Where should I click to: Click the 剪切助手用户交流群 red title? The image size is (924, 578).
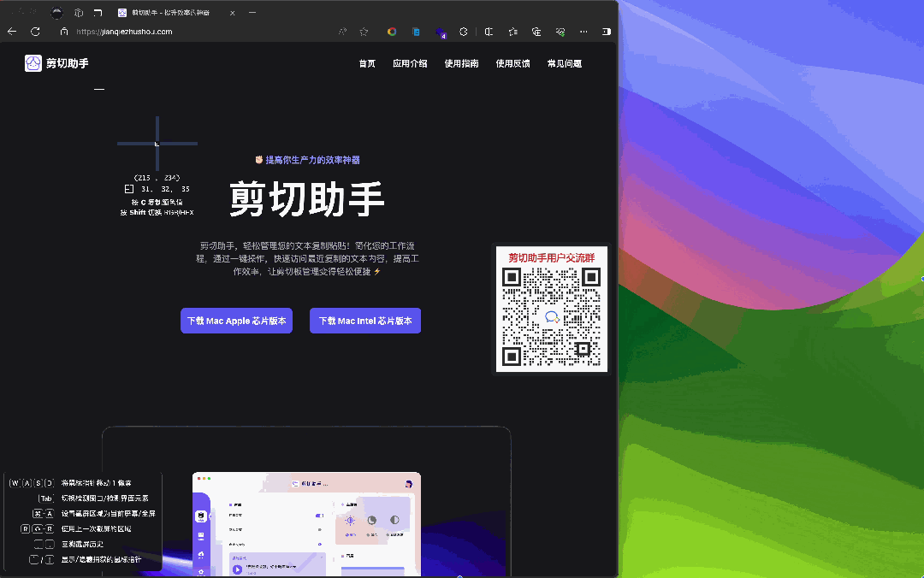point(552,257)
